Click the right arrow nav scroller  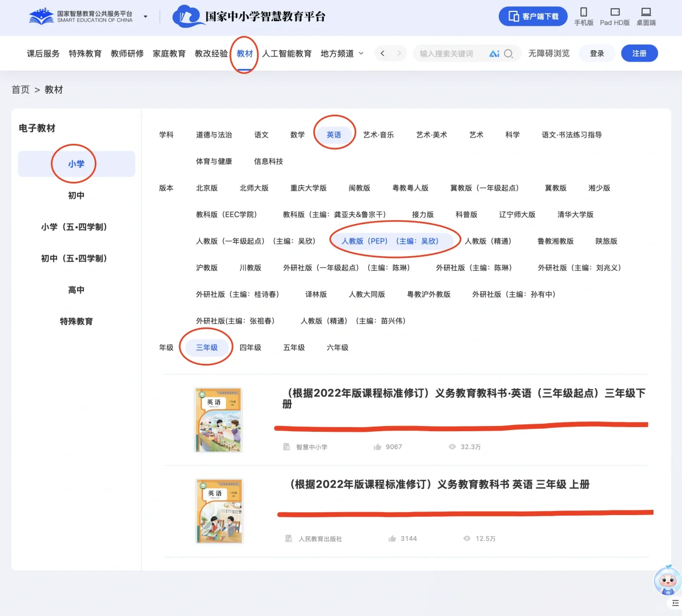point(399,53)
